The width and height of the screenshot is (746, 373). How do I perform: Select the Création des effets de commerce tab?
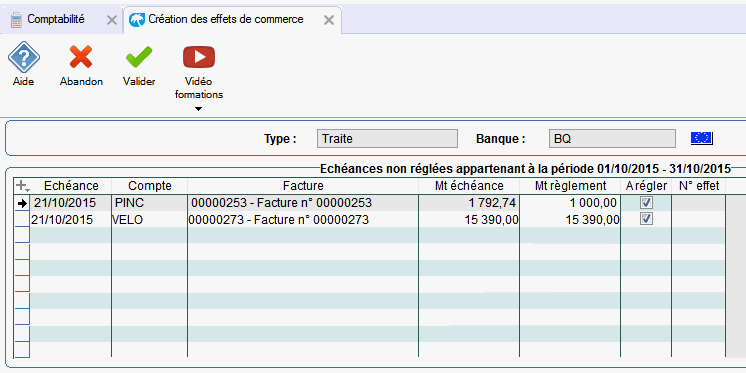(226, 20)
